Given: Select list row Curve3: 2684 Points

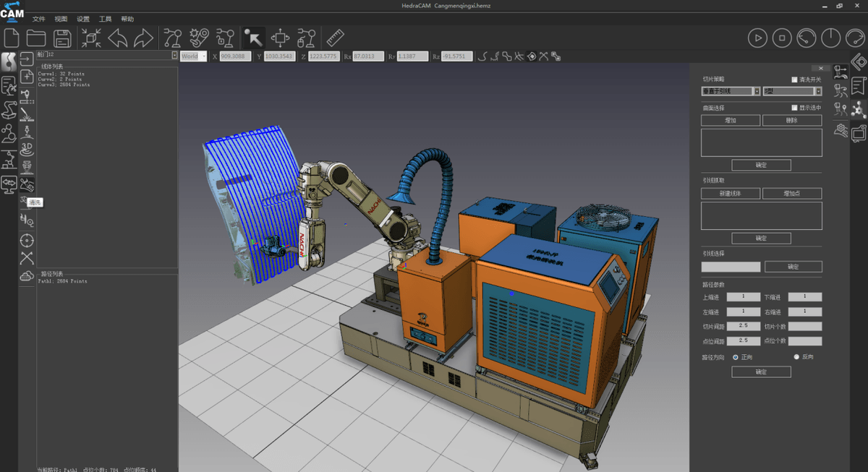Looking at the screenshot, I should [x=64, y=85].
